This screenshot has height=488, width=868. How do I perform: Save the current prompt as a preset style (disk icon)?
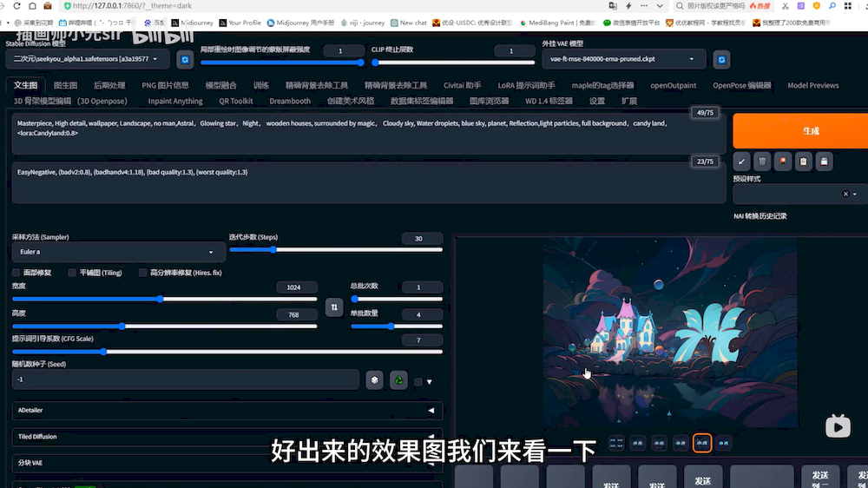[825, 162]
